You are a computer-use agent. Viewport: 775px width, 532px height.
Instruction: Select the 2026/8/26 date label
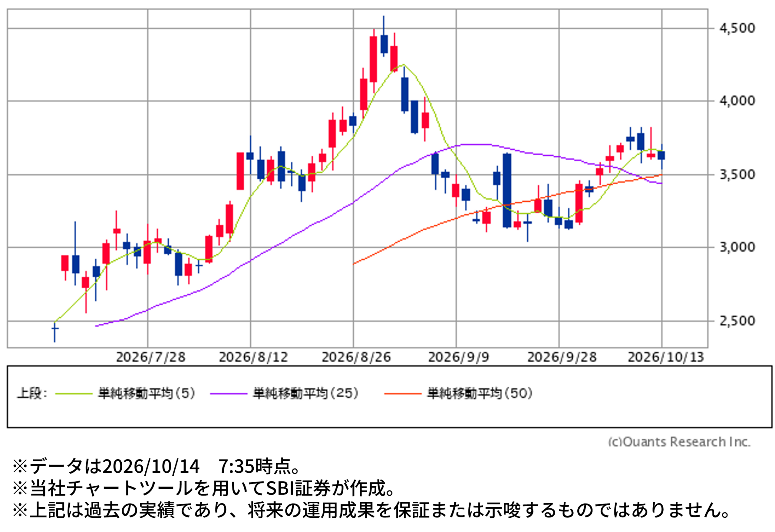pos(356,357)
